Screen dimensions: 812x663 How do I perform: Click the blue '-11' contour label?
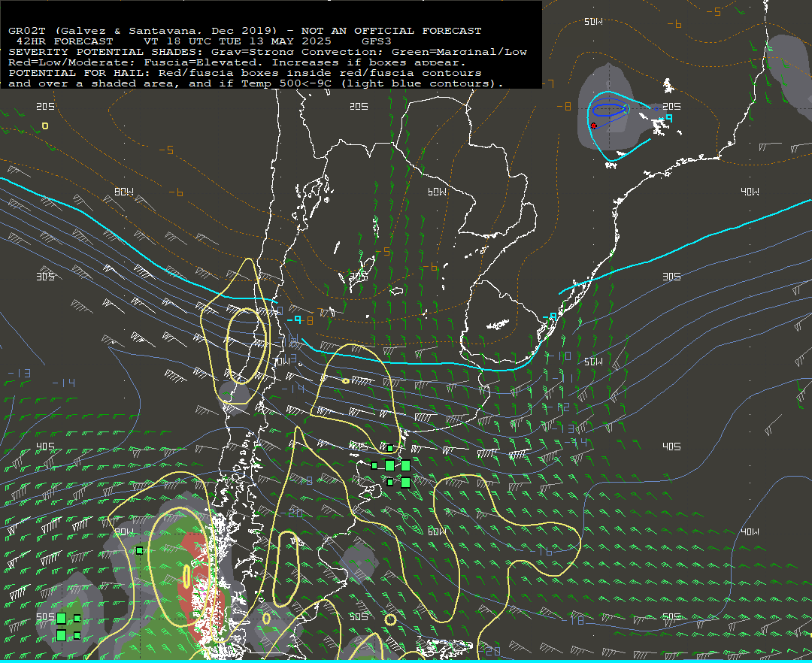[565, 379]
